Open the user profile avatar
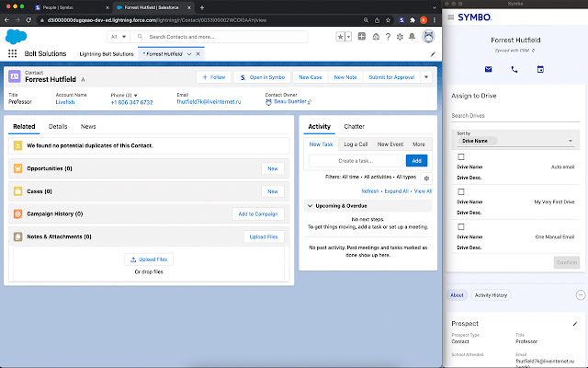The width and height of the screenshot is (588, 368). point(428,37)
